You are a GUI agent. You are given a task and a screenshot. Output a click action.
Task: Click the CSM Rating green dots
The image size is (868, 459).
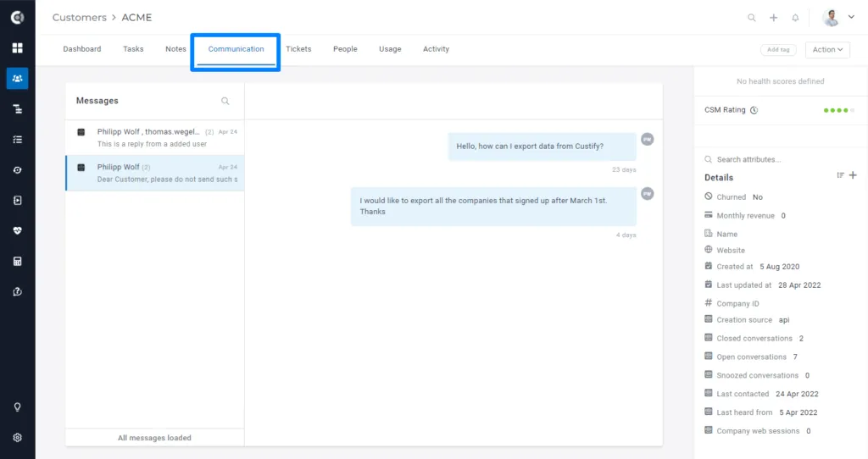(838, 110)
